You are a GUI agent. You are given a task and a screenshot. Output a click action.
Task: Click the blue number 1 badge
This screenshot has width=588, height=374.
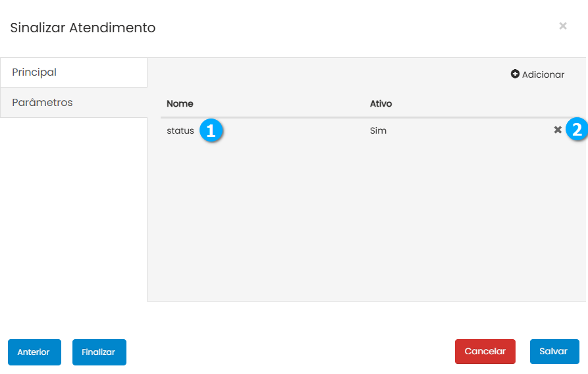[x=211, y=130]
